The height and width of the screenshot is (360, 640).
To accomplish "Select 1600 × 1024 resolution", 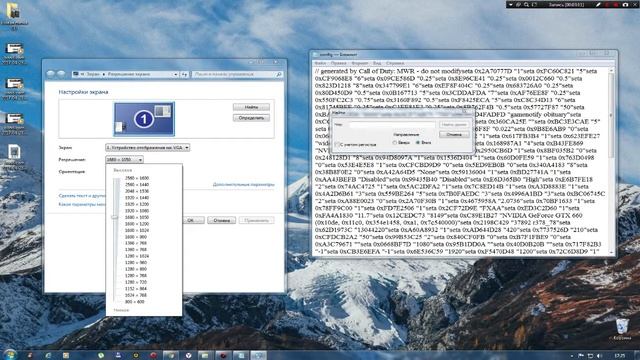I will 137,230.
